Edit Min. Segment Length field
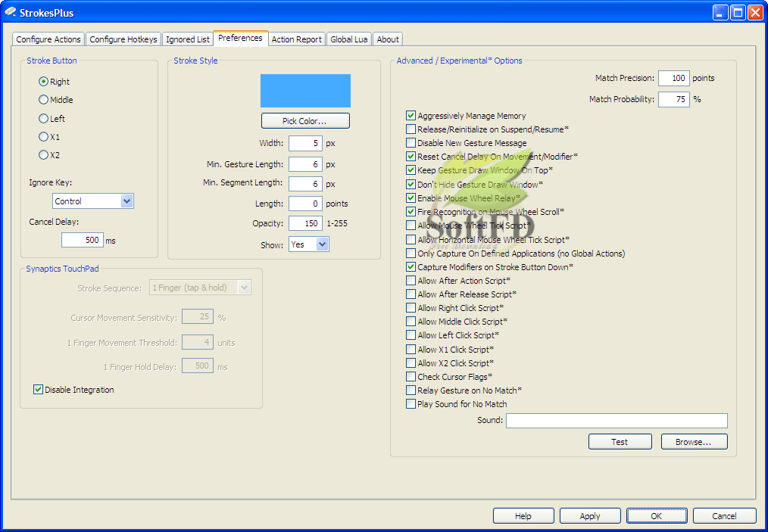Screen dimensions: 768x532 305,184
